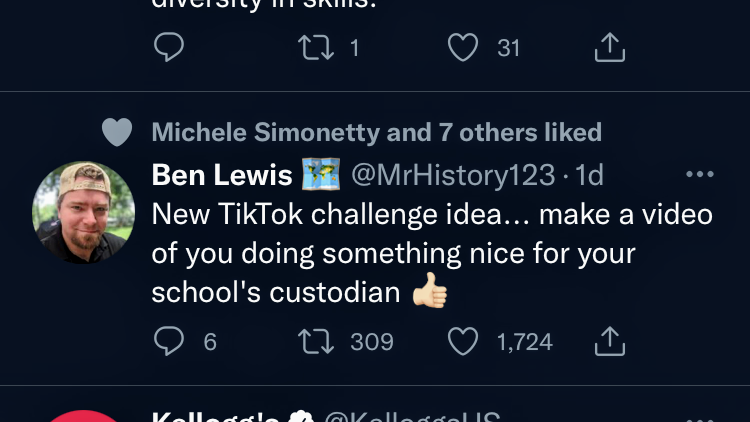Retweet Ben Lewis's tweet with 309 retweets
This screenshot has width=750, height=422.
click(316, 342)
